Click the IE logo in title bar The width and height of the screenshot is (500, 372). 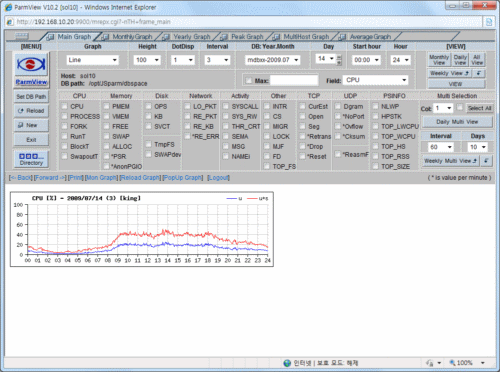[9, 7]
